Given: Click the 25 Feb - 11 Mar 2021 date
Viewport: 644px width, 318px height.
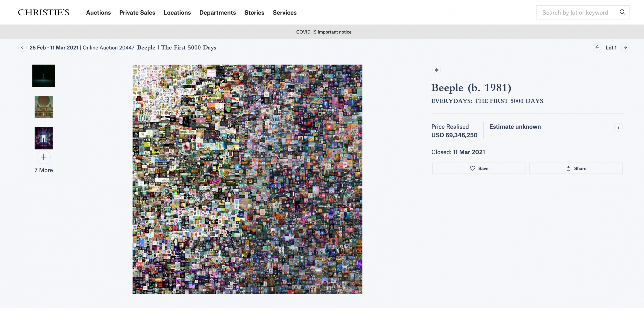Looking at the screenshot, I should [x=54, y=47].
